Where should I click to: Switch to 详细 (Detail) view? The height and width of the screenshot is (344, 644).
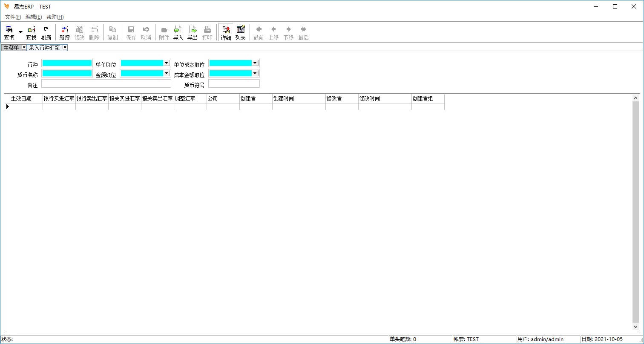tap(226, 32)
